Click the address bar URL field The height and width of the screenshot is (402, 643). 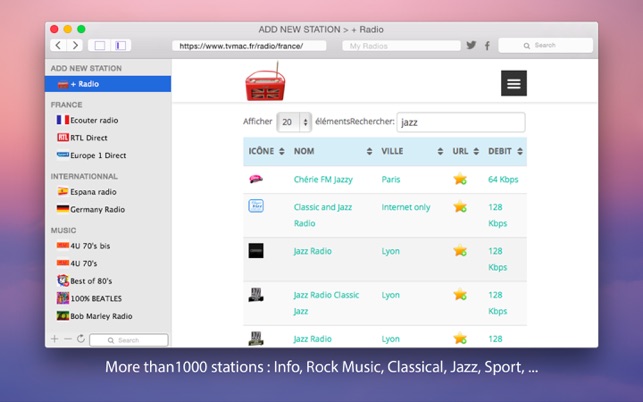click(249, 46)
